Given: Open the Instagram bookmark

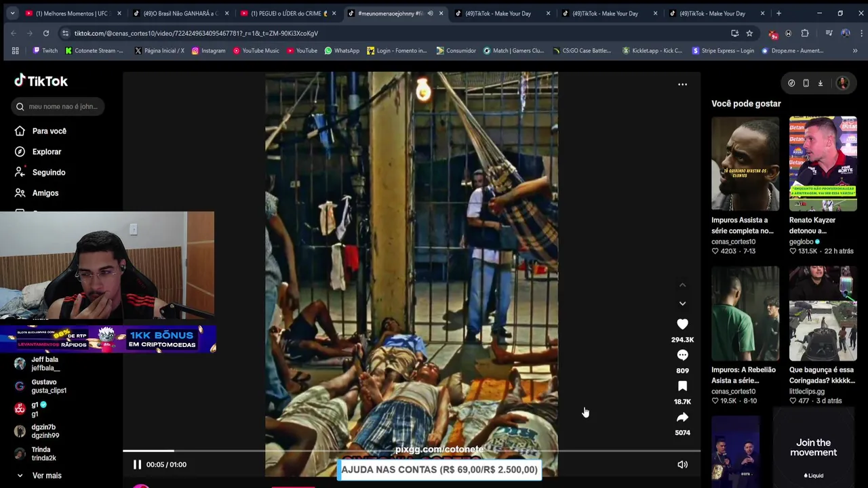Looking at the screenshot, I should 208,51.
